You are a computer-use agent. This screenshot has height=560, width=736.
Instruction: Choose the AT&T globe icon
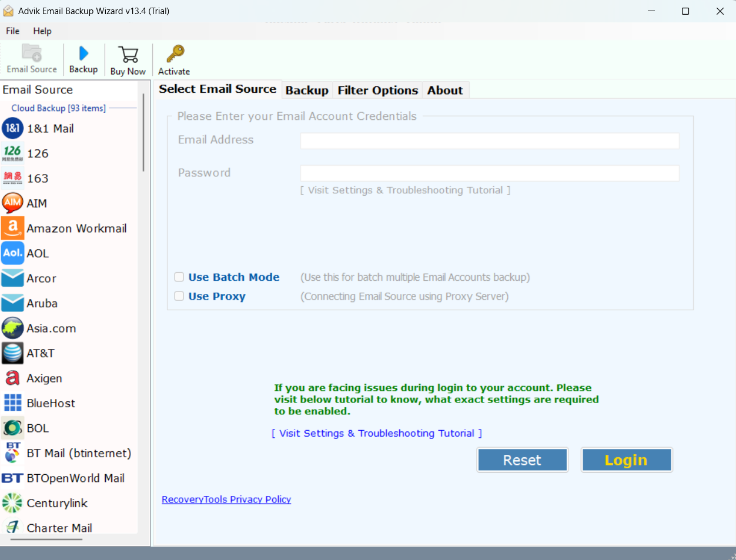12,353
